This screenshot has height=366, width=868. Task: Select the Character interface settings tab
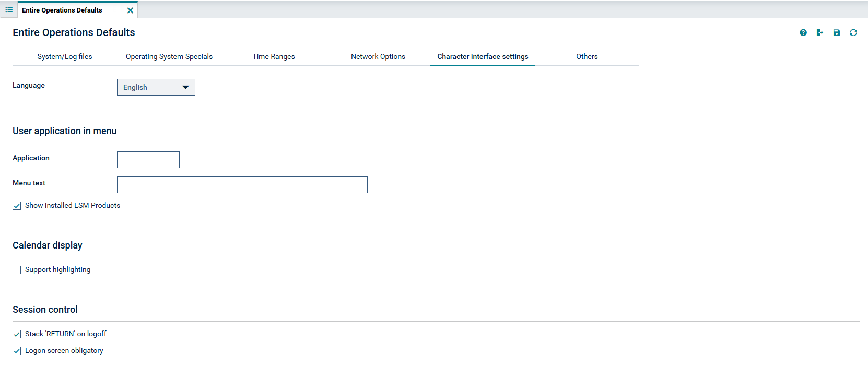pos(483,57)
